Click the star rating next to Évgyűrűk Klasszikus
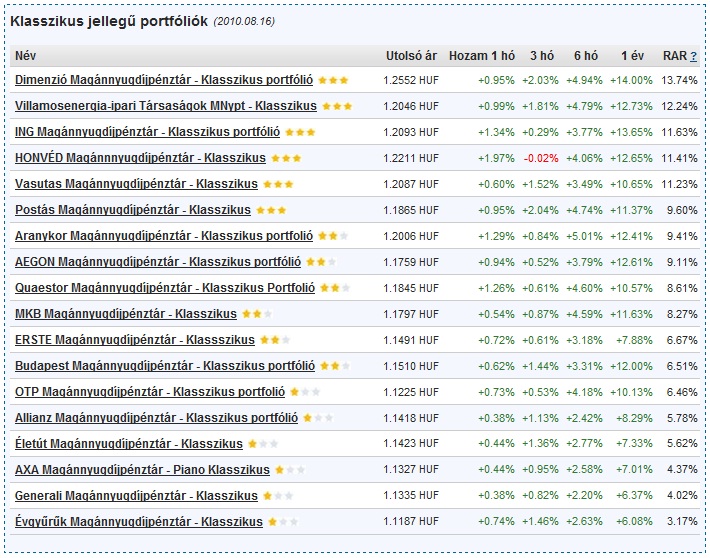 click(283, 522)
